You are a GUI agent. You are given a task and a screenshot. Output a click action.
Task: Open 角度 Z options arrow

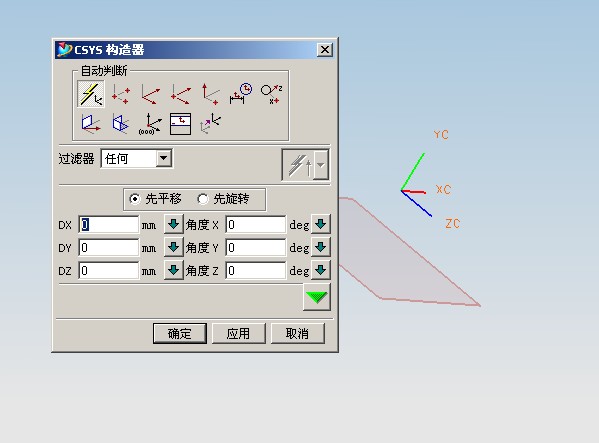click(x=321, y=270)
